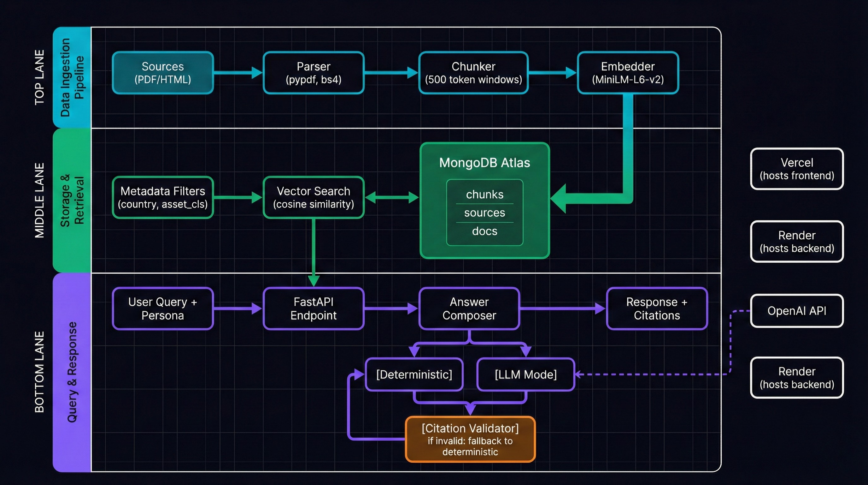Click the Vercel hosts frontend box
The height and width of the screenshot is (485, 868).
[x=797, y=169]
